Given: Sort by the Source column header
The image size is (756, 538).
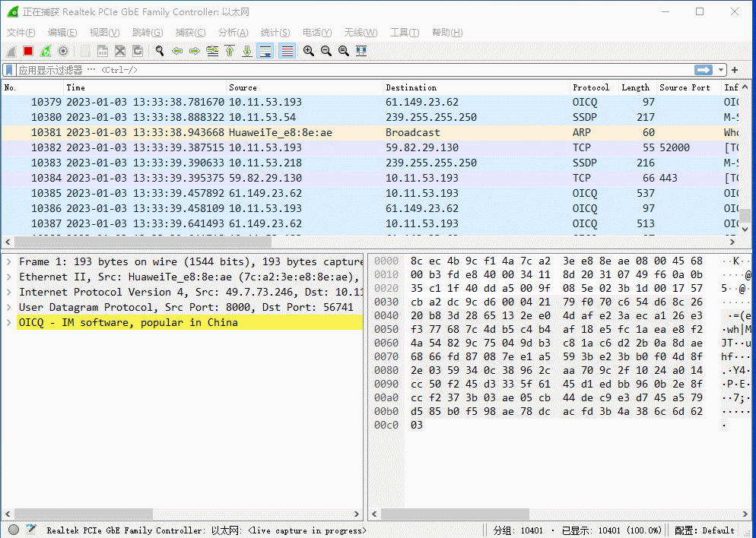Looking at the screenshot, I should click(305, 87).
